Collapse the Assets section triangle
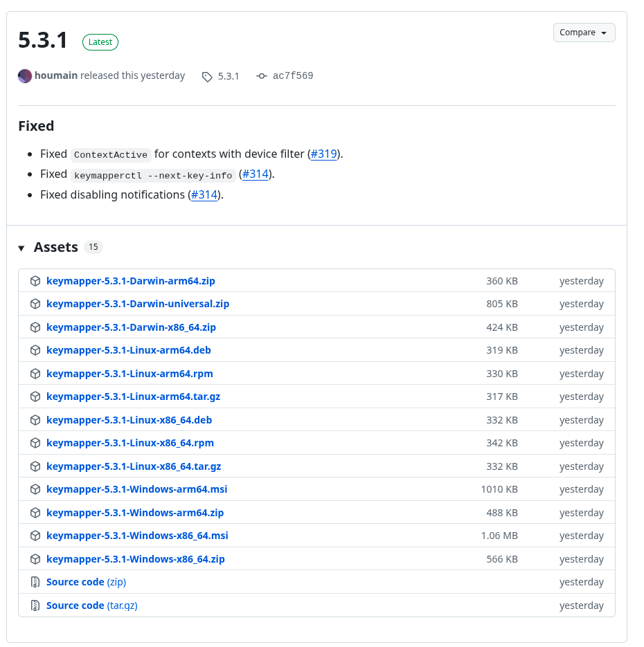 pyautogui.click(x=21, y=248)
